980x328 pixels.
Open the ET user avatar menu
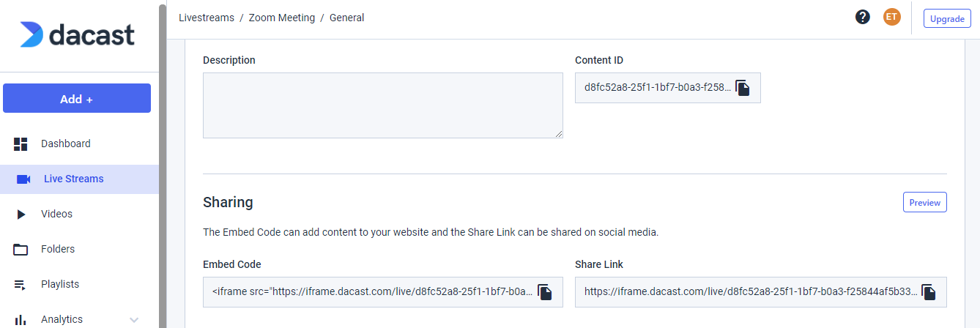click(891, 18)
